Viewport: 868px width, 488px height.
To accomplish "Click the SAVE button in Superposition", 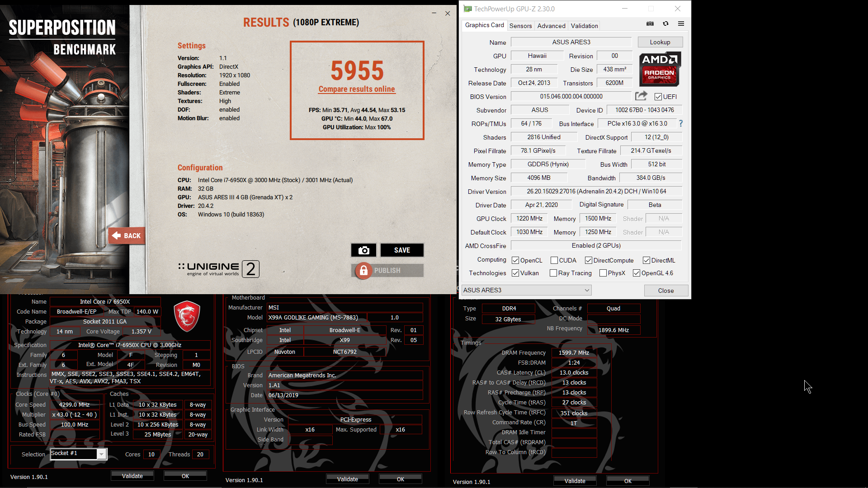I will (402, 250).
